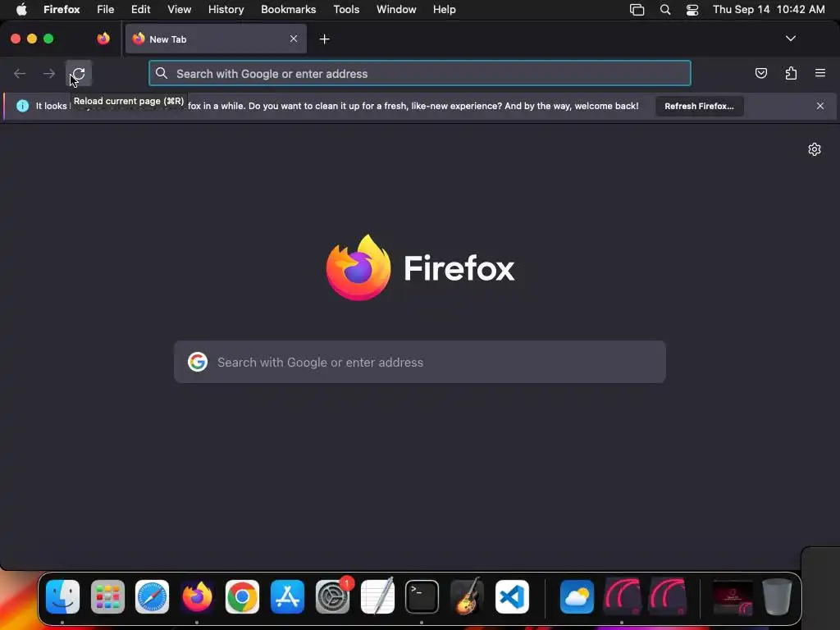Screen dimensions: 840x630
Task: Open the Weather app from the Dock
Action: pyautogui.click(x=577, y=596)
